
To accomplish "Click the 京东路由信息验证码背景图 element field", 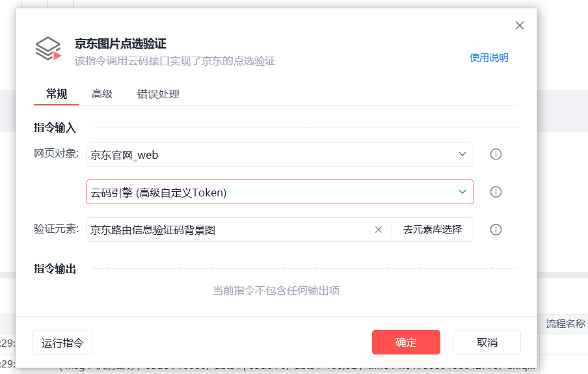I will (229, 230).
